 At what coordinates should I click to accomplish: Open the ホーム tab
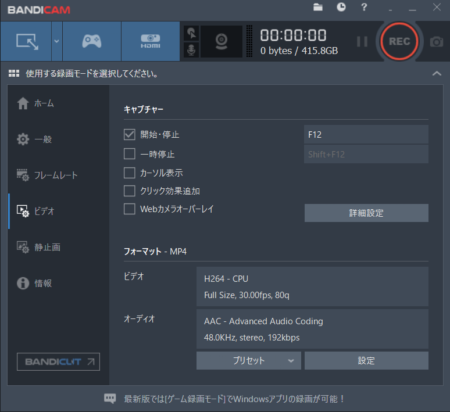coord(58,103)
